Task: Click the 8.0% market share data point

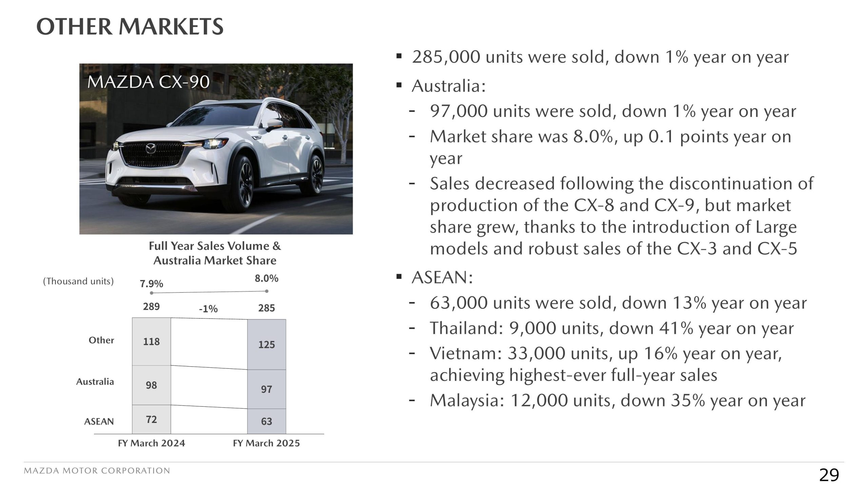Action: pyautogui.click(x=267, y=291)
